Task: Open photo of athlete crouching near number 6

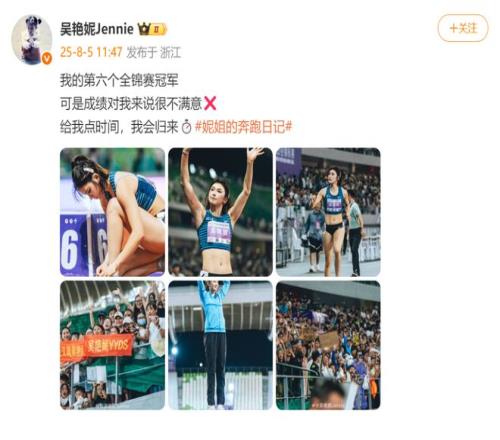Action: coord(112,212)
